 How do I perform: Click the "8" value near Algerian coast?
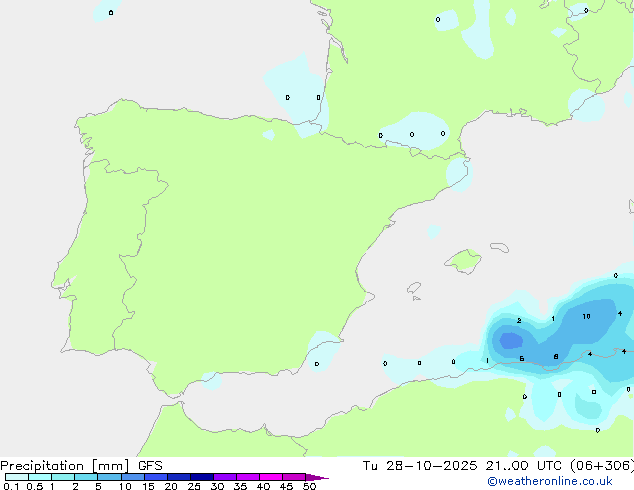click(x=556, y=357)
